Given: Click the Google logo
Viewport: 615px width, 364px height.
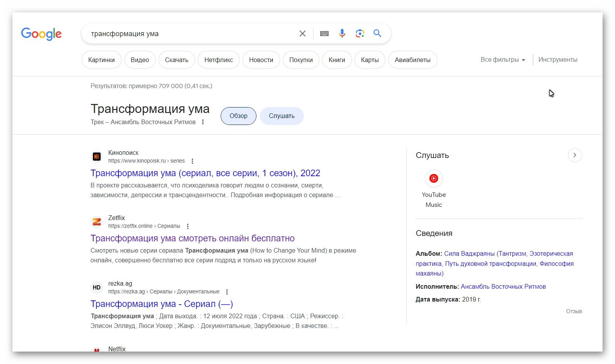Looking at the screenshot, I should click(x=41, y=34).
